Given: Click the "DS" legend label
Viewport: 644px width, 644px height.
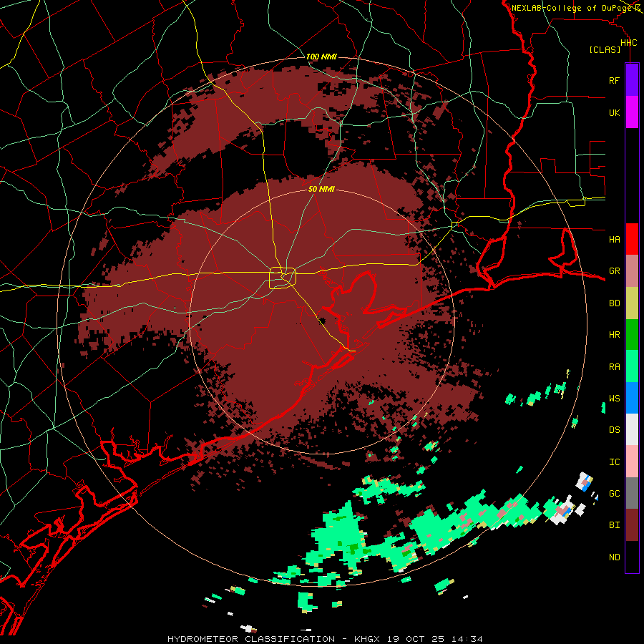Looking at the screenshot, I should click(614, 430).
